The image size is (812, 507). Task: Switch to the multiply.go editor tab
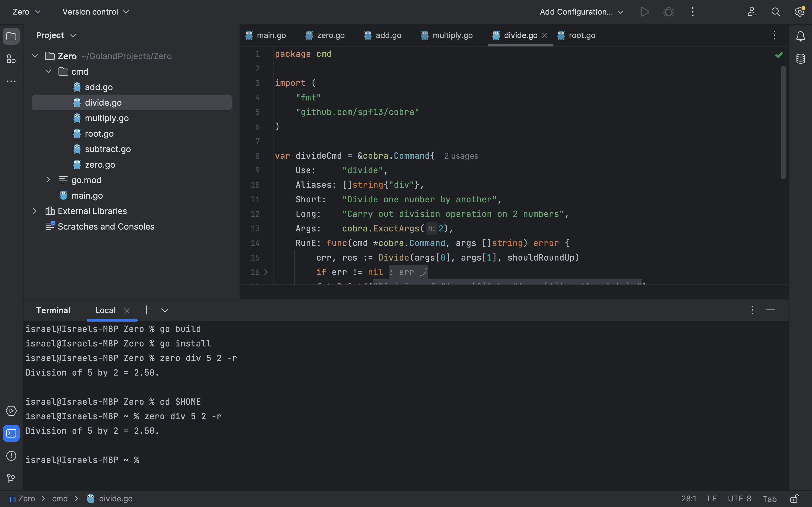click(452, 35)
